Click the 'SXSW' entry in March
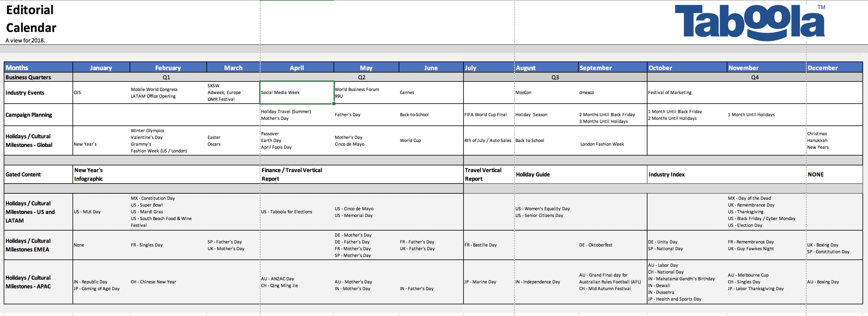Screen dimensions: 868x316 tap(214, 86)
